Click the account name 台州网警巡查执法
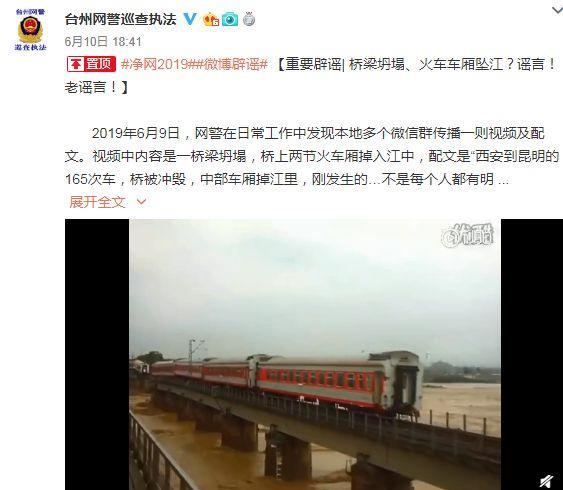563x490 pixels. click(x=120, y=19)
